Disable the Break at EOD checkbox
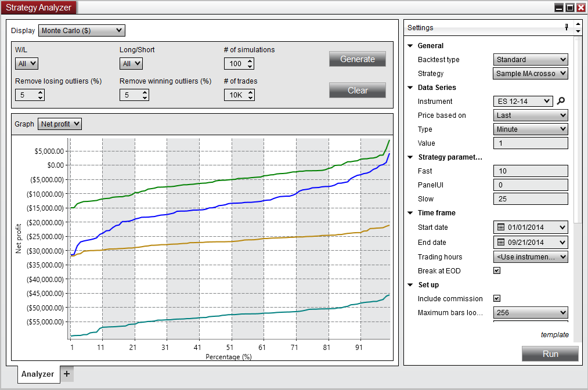Image resolution: width=588 pixels, height=390 pixels. tap(497, 270)
